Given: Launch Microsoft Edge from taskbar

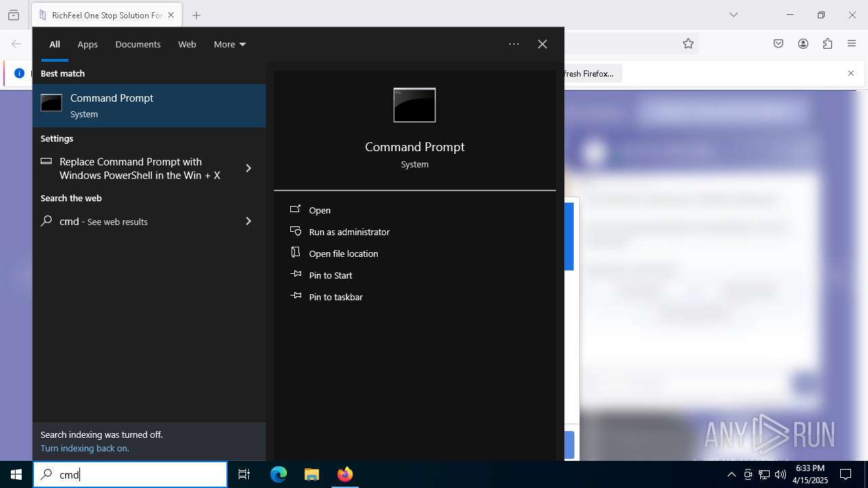Looking at the screenshot, I should (x=279, y=474).
